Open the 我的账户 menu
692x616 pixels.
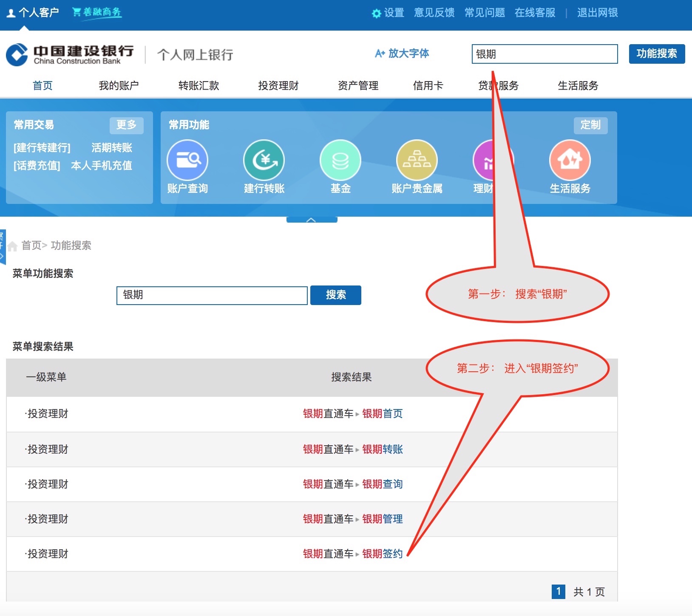[119, 85]
